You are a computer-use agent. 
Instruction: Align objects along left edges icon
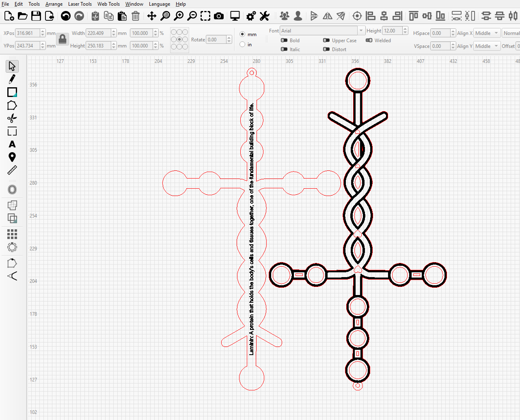pos(371,16)
